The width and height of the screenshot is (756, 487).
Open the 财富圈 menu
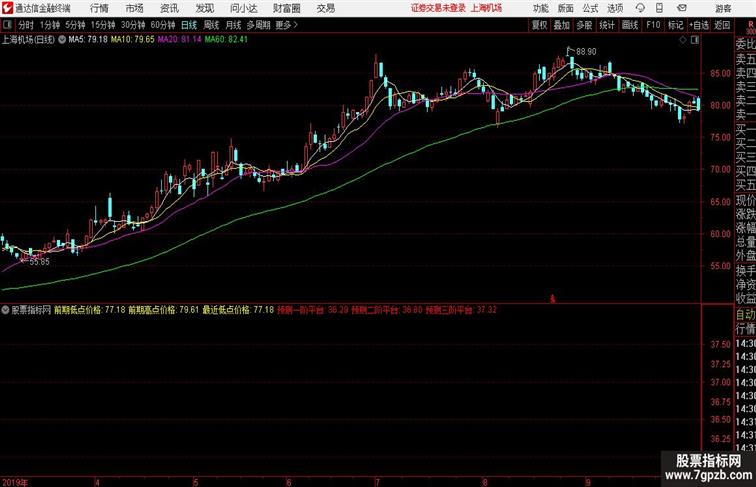(286, 8)
